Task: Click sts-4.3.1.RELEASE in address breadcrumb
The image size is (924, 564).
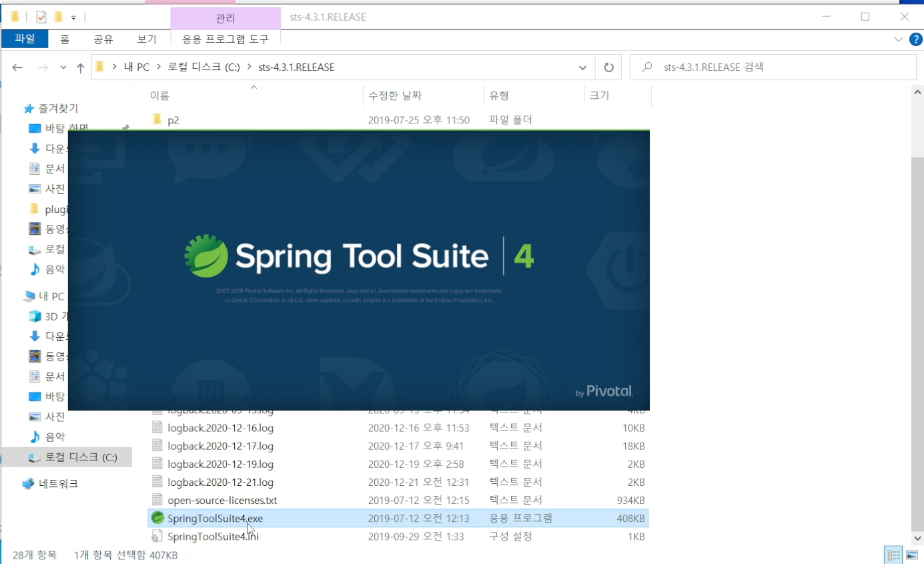Action: coord(296,67)
